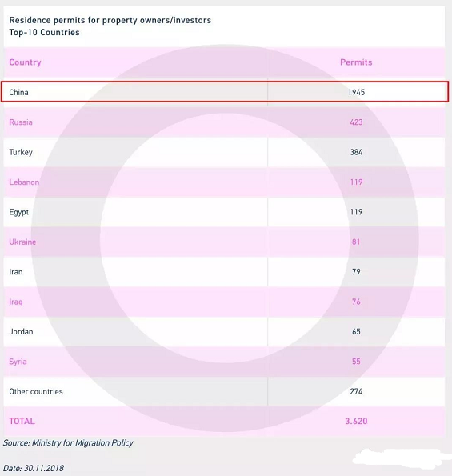Click the Iran country name
The image size is (452, 476).
pyautogui.click(x=16, y=272)
